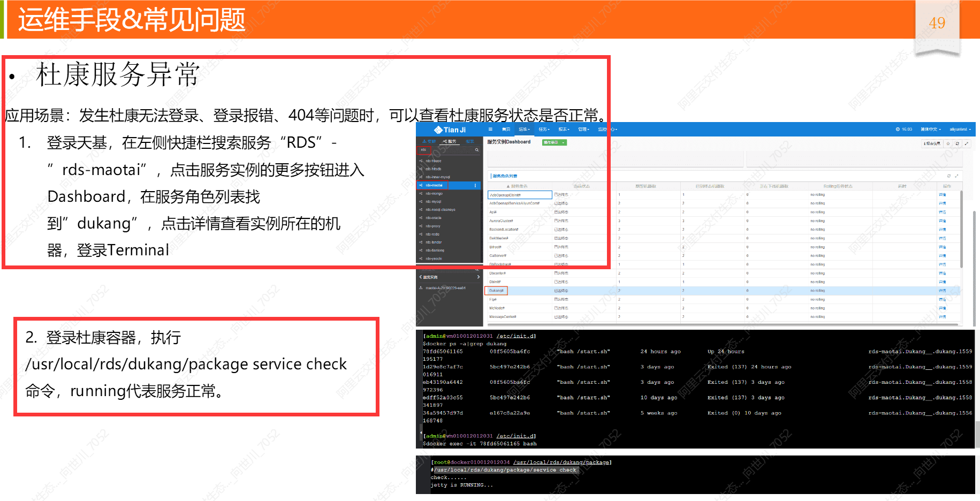Open the 管理 dropdown menu
Screen dimensions: 980x501
[x=583, y=130]
